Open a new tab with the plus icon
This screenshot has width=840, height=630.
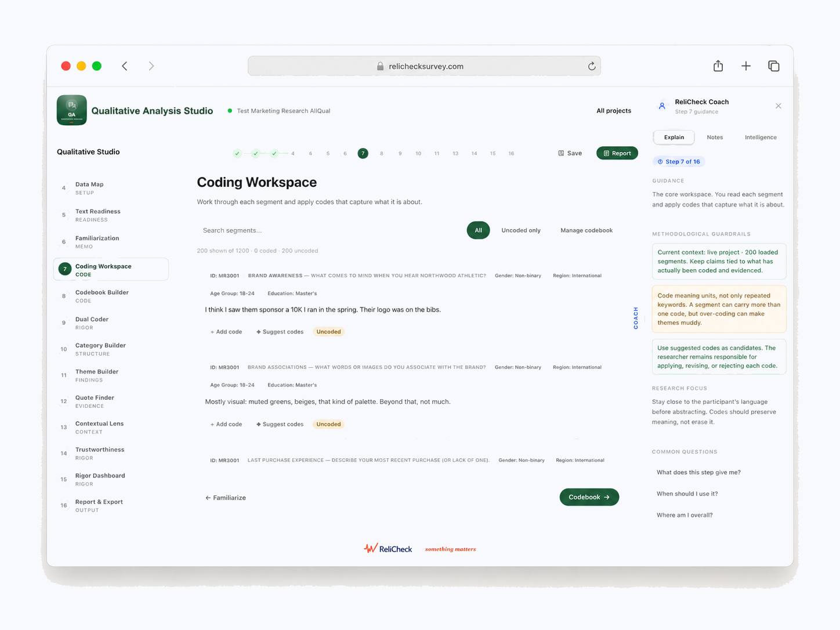tap(746, 66)
